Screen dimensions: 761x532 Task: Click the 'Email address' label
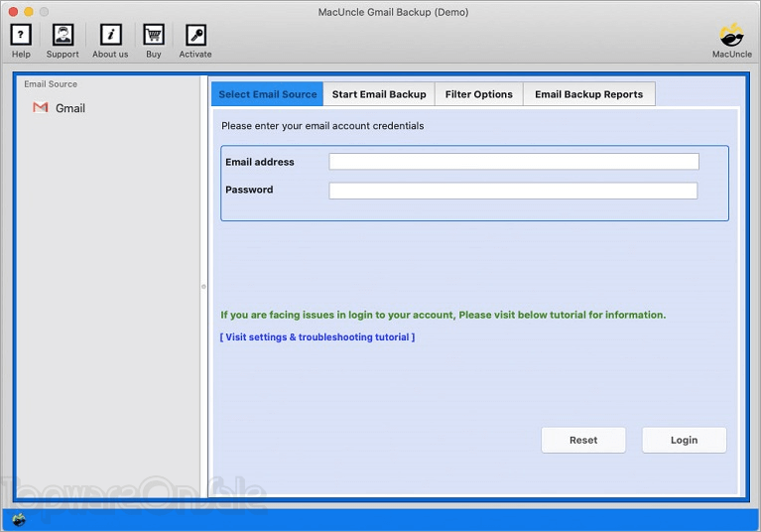[260, 162]
